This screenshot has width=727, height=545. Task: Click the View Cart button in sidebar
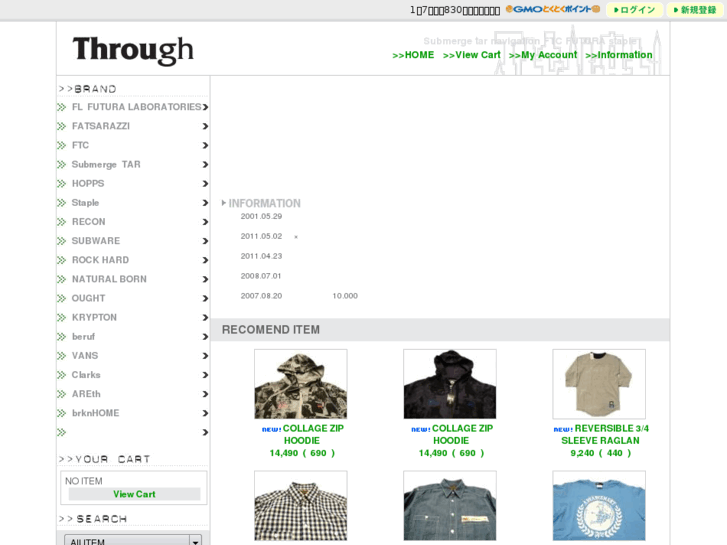coord(134,494)
